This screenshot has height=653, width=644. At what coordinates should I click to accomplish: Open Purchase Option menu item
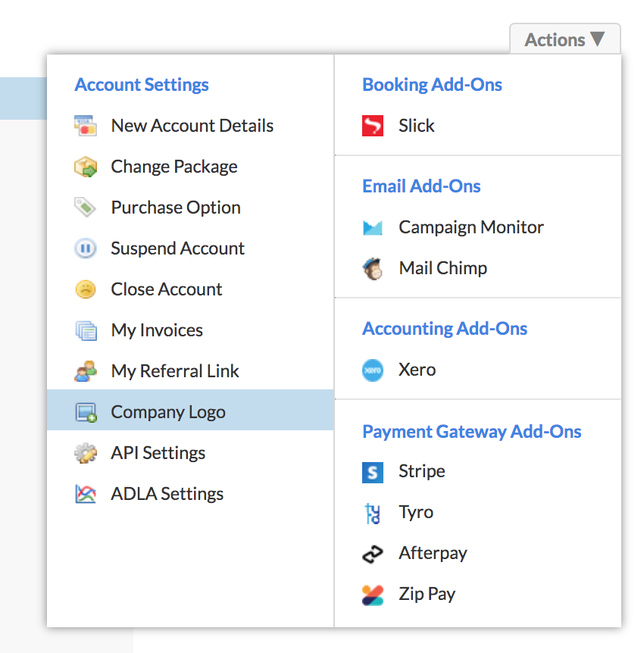tap(190, 208)
